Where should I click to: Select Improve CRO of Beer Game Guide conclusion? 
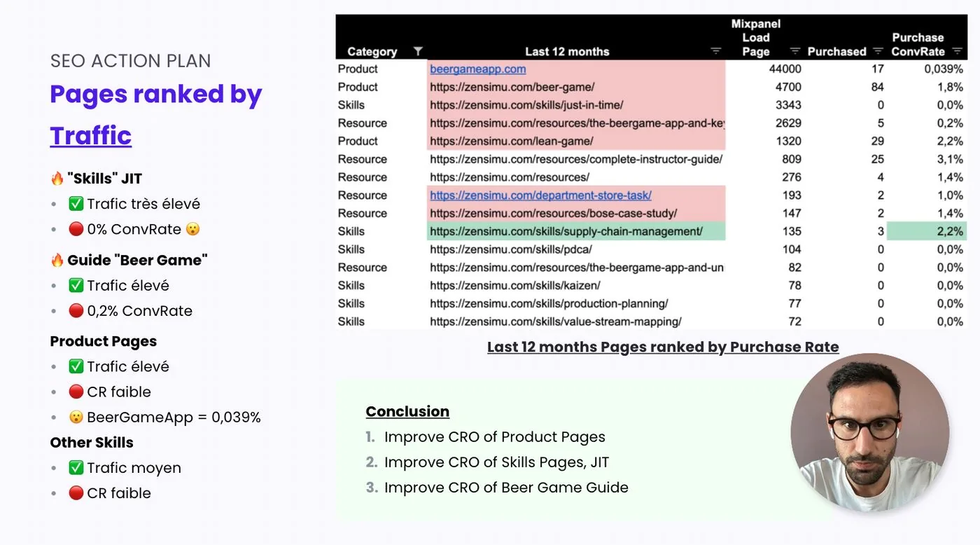click(x=506, y=488)
